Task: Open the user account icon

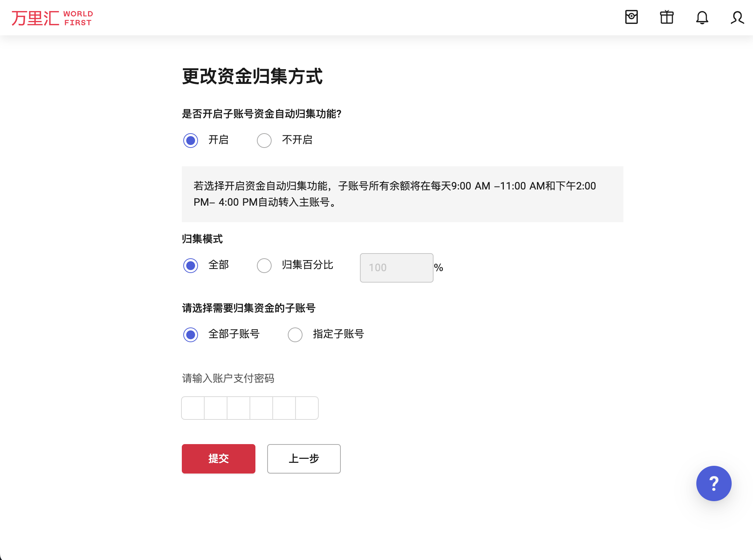Action: 737,17
